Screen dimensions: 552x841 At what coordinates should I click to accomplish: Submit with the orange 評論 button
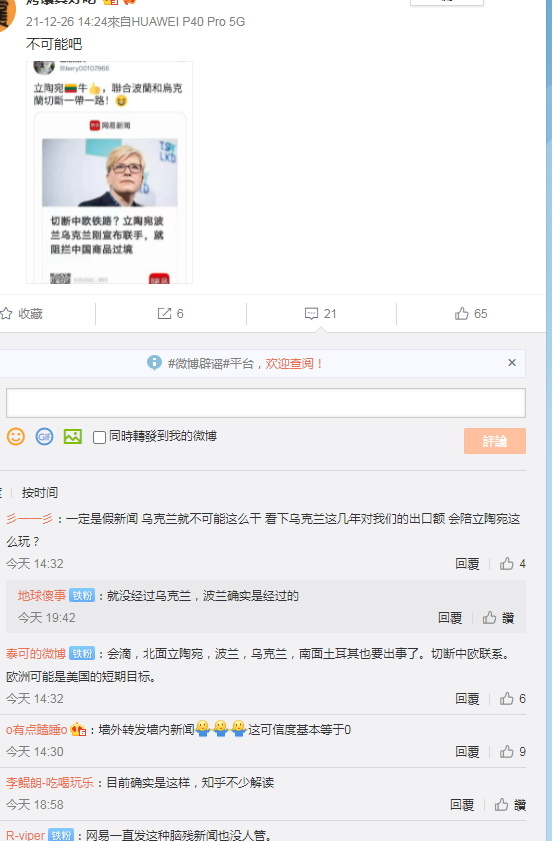[495, 441]
